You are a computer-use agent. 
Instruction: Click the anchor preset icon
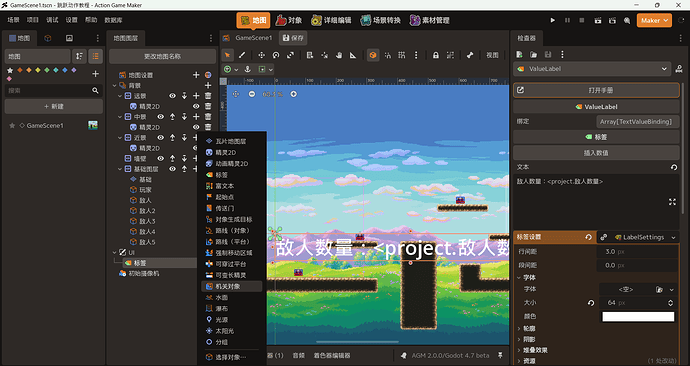point(247,69)
